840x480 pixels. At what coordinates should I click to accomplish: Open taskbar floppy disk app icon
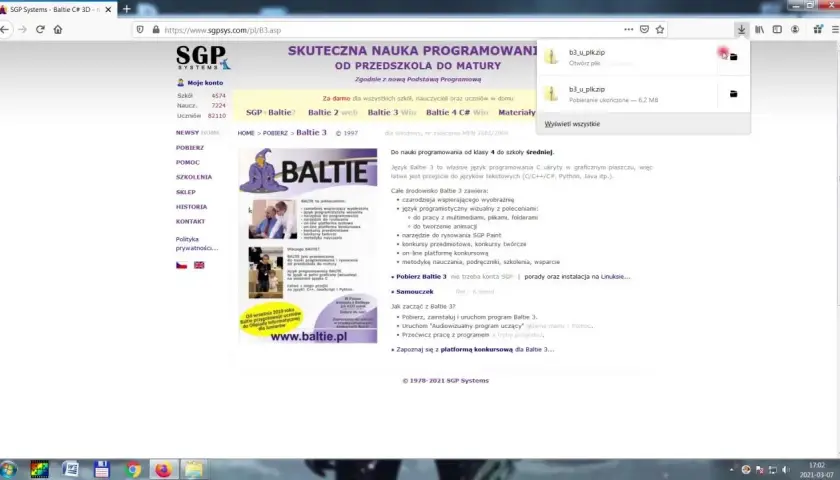101,469
